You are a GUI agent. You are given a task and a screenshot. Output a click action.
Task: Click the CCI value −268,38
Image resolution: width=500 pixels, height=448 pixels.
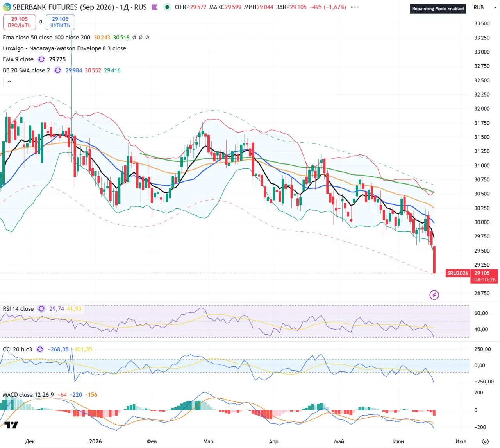tap(58, 349)
